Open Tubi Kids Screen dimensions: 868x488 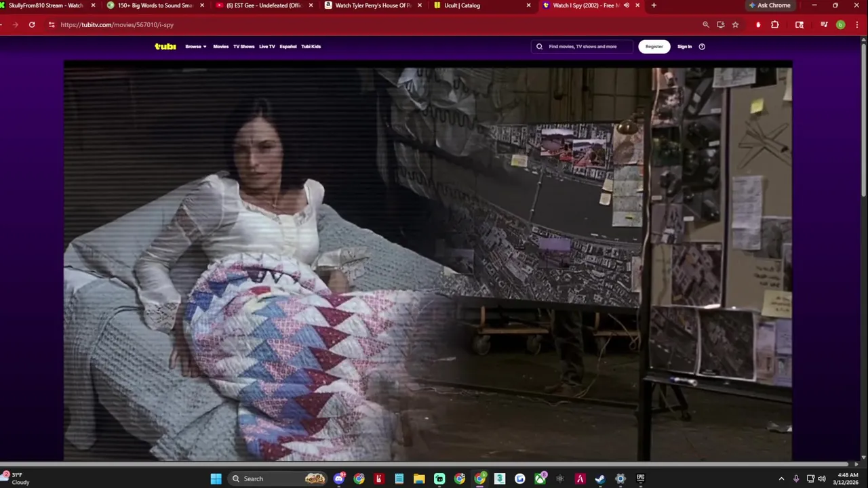point(311,46)
